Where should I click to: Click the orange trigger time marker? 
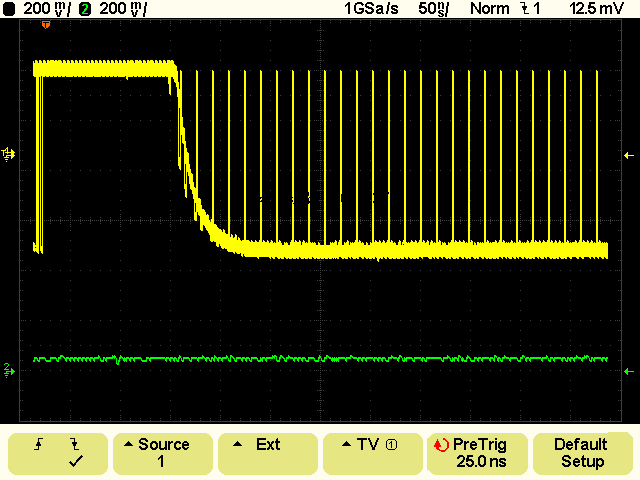[x=46, y=25]
